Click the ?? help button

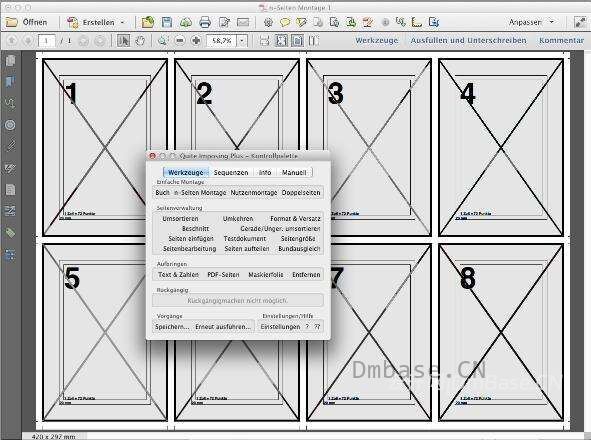[x=317, y=327]
